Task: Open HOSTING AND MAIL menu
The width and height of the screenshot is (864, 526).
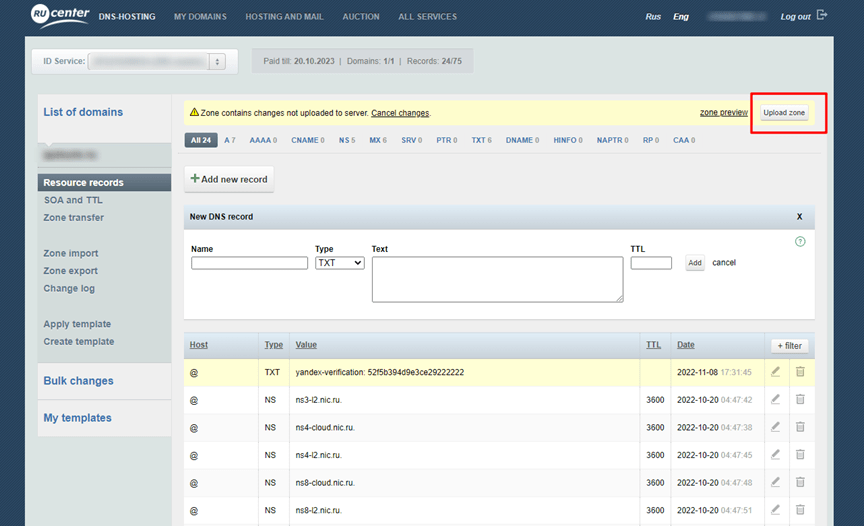Action: pos(284,17)
